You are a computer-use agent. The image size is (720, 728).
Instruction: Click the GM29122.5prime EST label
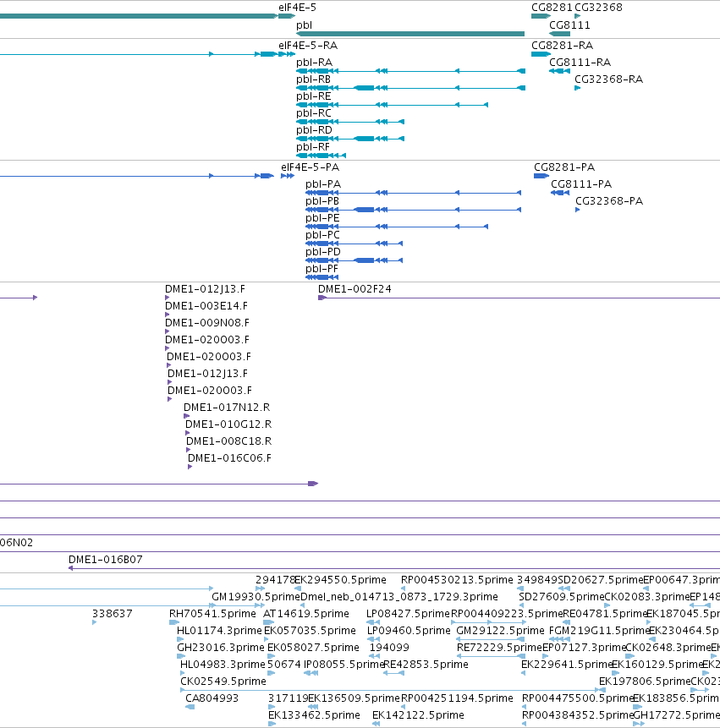[x=500, y=631]
